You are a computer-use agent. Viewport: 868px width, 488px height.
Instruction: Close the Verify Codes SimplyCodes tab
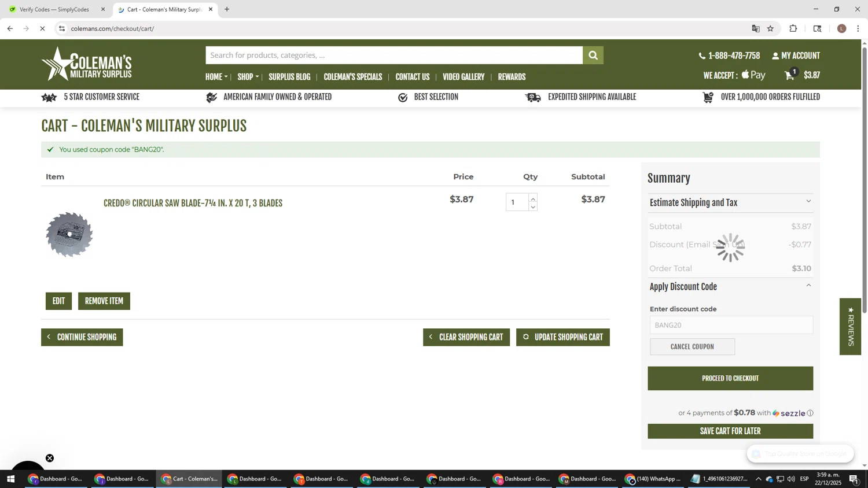tap(103, 9)
